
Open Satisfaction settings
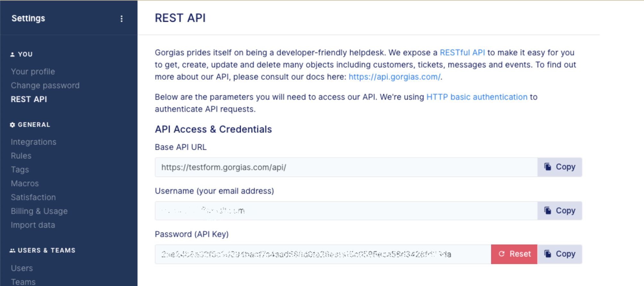coord(33,197)
